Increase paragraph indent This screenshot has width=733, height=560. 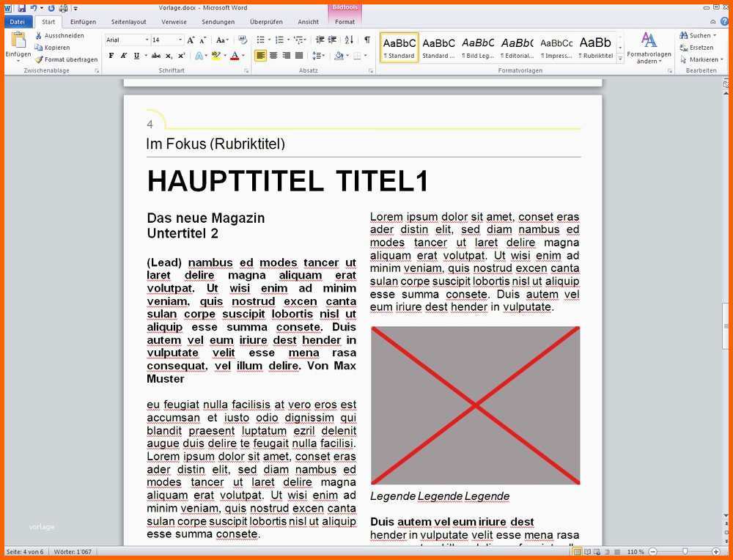point(332,40)
